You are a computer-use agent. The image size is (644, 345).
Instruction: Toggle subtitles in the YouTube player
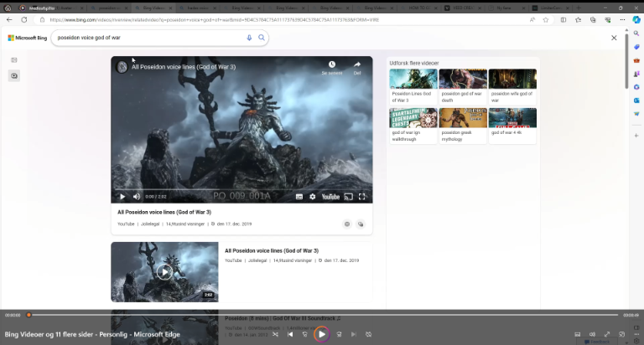(299, 197)
